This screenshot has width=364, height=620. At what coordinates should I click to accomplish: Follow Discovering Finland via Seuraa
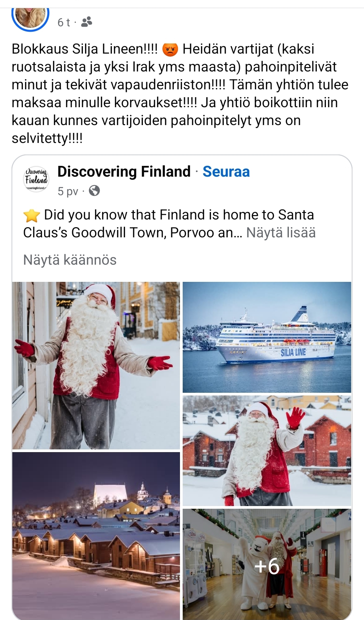click(226, 172)
